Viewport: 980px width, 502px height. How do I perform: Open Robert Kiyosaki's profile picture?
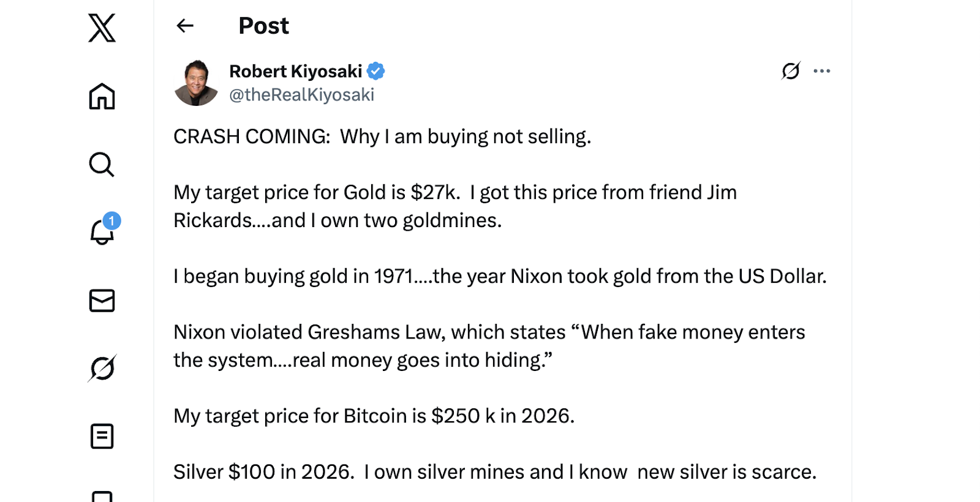coord(196,83)
